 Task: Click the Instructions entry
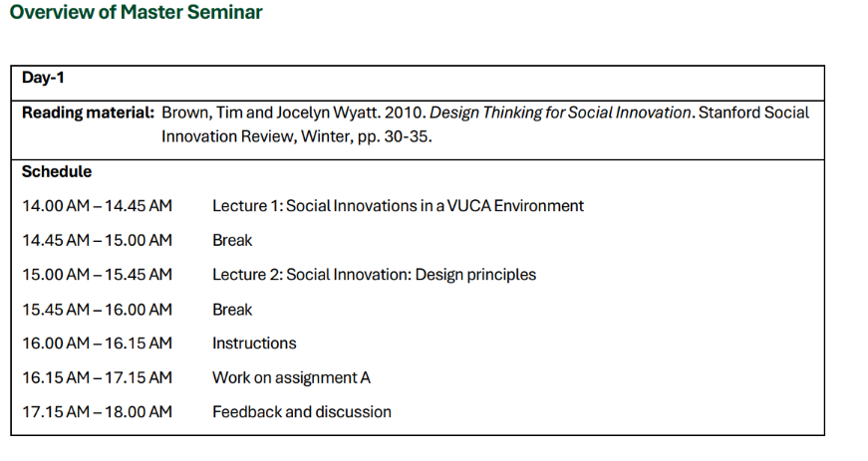tap(255, 344)
